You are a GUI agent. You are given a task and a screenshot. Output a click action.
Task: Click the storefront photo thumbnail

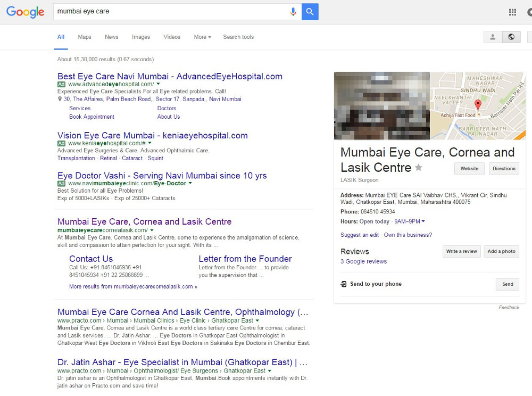pyautogui.click(x=381, y=105)
